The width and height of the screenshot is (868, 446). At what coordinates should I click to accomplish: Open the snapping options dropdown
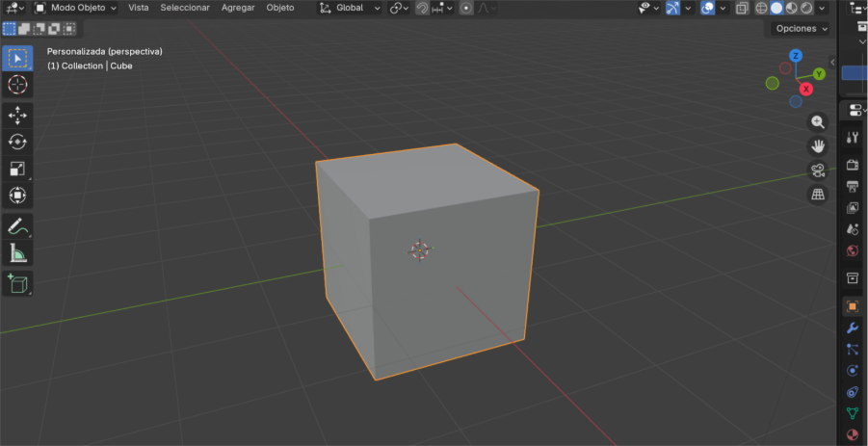(442, 8)
